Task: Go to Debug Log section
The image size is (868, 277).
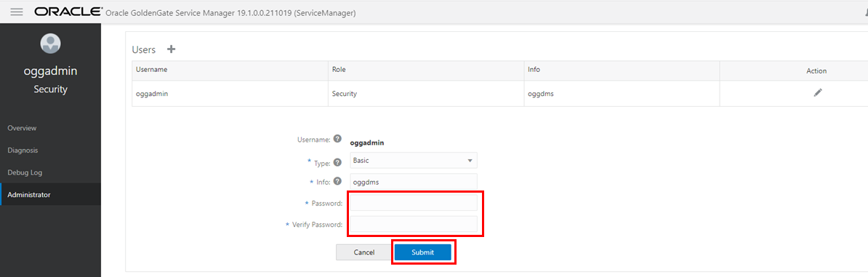Action: (x=25, y=172)
